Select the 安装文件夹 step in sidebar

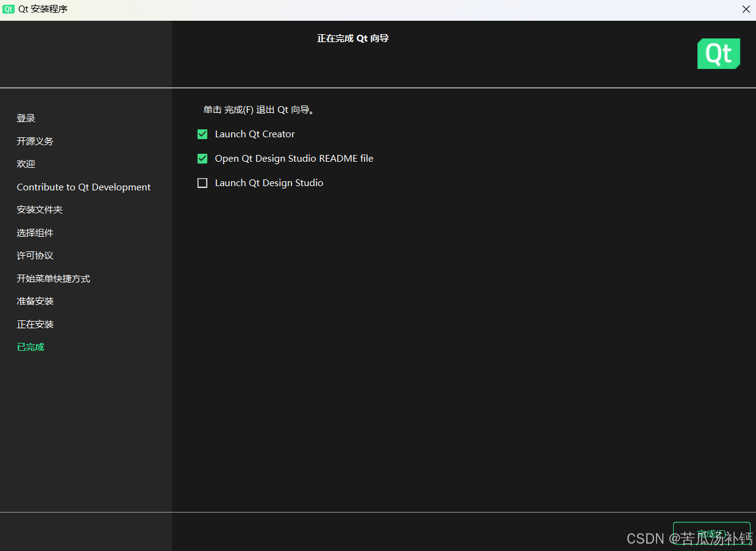pyautogui.click(x=40, y=210)
